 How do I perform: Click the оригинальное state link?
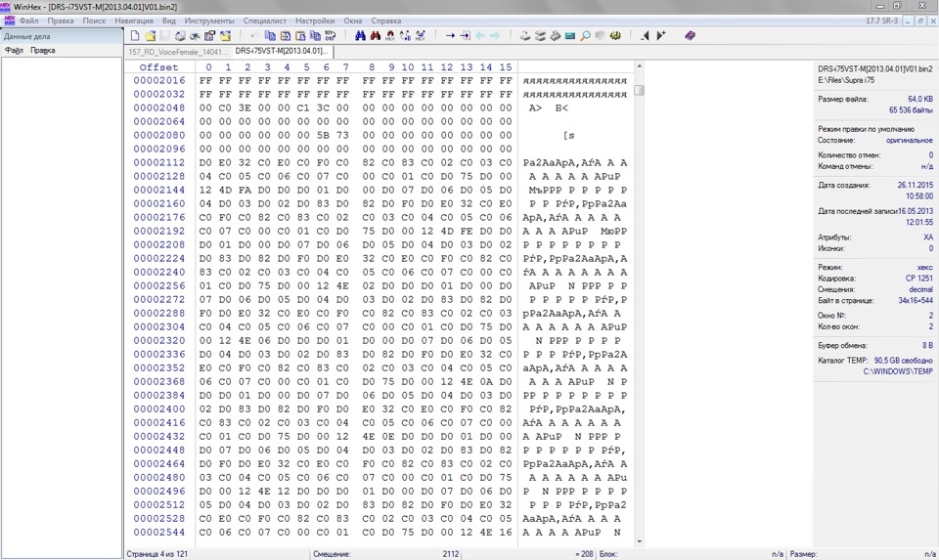coord(909,140)
